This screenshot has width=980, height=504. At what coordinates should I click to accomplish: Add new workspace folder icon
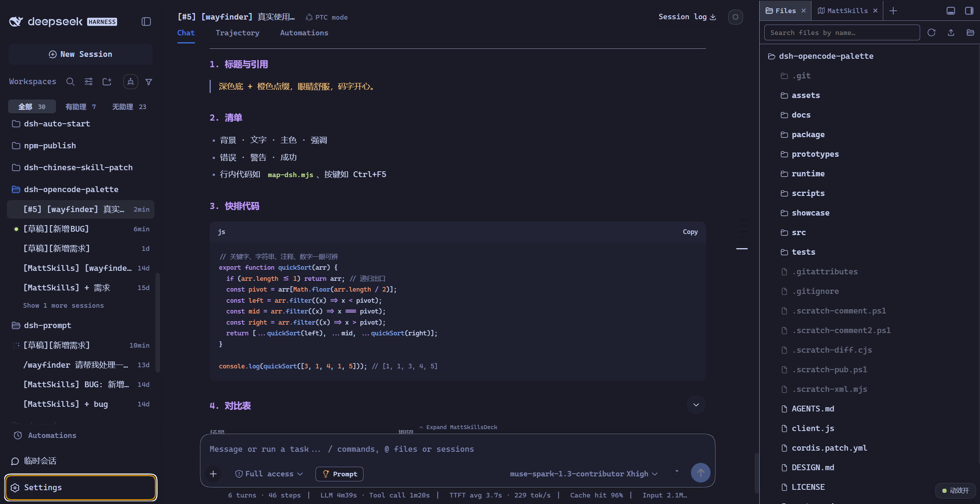pos(107,81)
